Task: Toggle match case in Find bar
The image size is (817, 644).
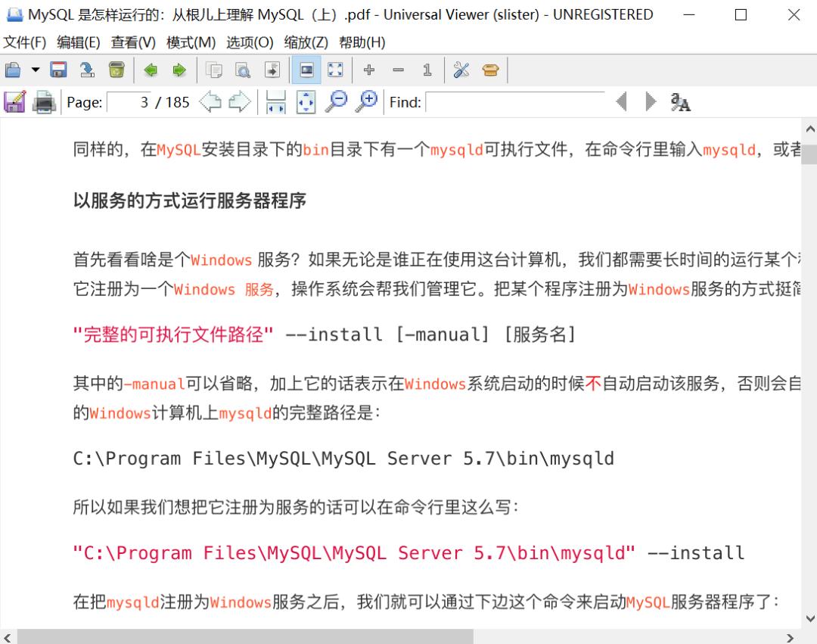Action: (679, 102)
